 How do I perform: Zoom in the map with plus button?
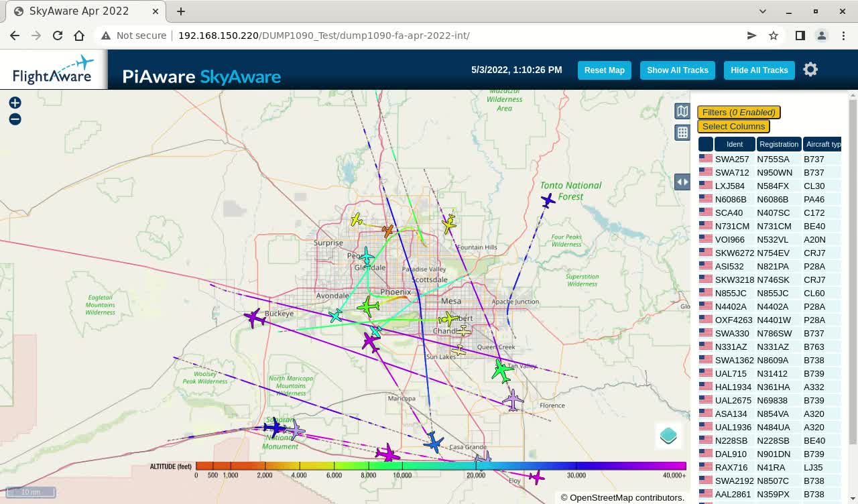click(15, 103)
